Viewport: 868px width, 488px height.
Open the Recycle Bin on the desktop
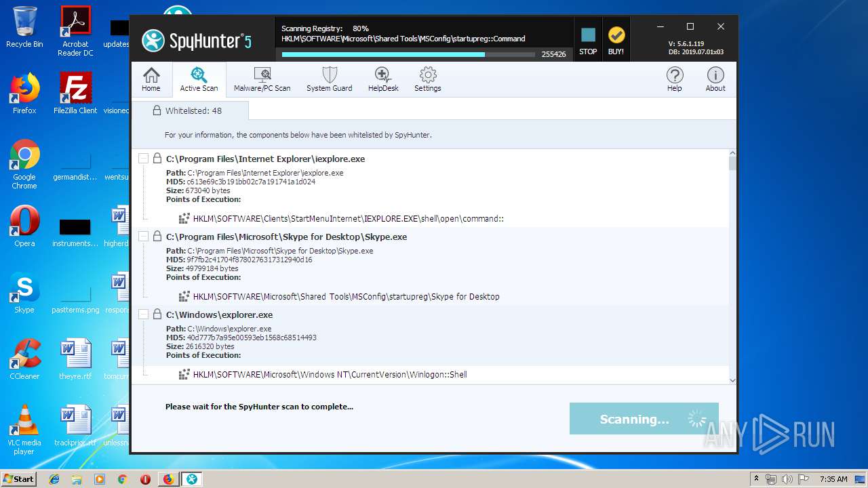pyautogui.click(x=24, y=27)
